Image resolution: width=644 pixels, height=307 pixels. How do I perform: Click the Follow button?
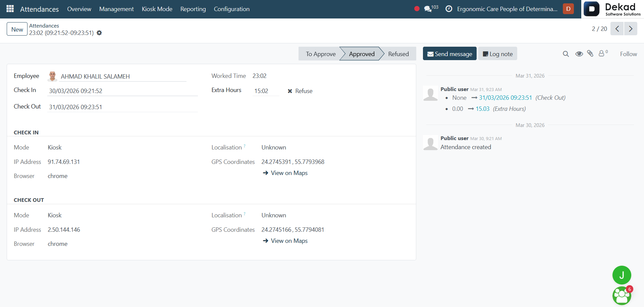628,54
